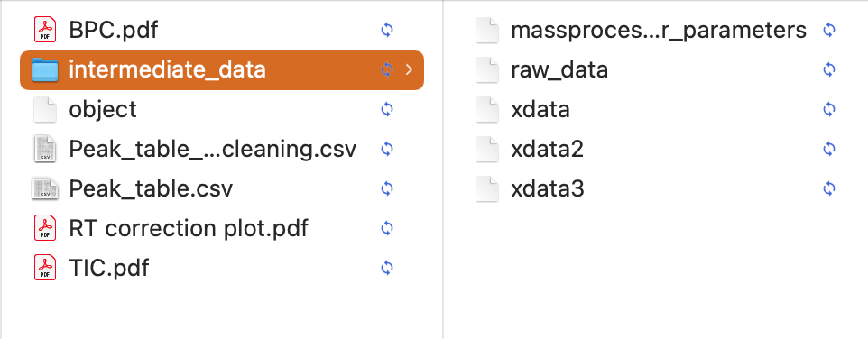Expand intermediate_data using its chevron arrow
Viewport: 868px width, 339px height.
coord(409,69)
